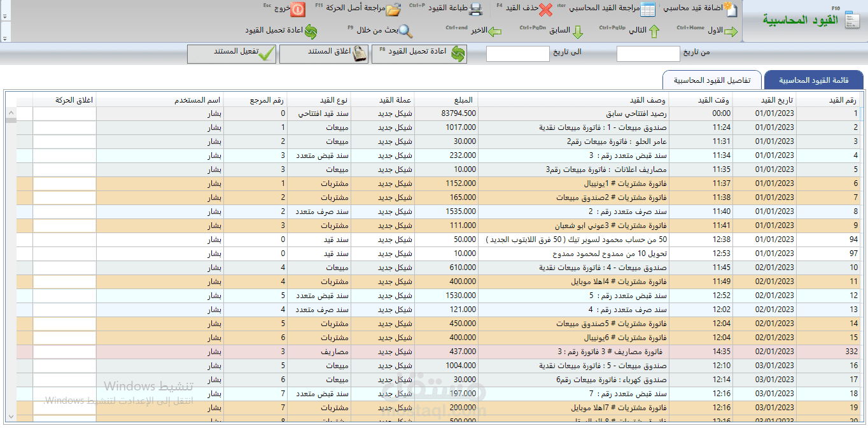Select amount cell 1004.000

pyautogui.click(x=446, y=366)
